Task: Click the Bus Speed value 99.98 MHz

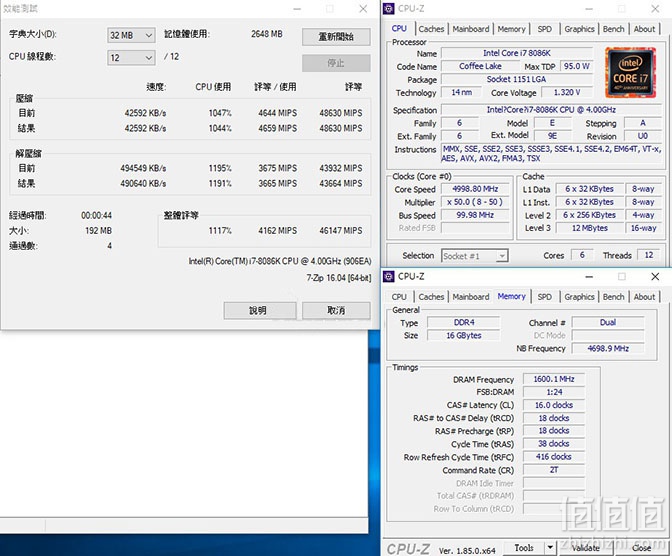Action: point(475,215)
